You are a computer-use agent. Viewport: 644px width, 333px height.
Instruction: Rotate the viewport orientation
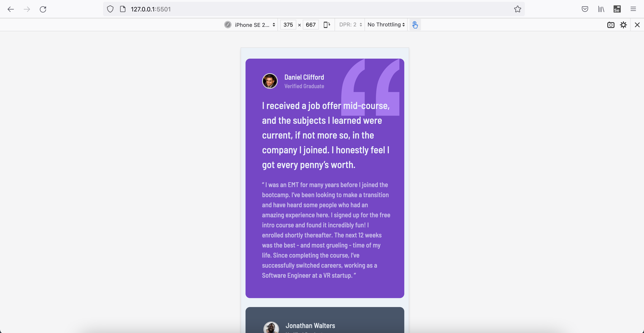[x=327, y=25]
